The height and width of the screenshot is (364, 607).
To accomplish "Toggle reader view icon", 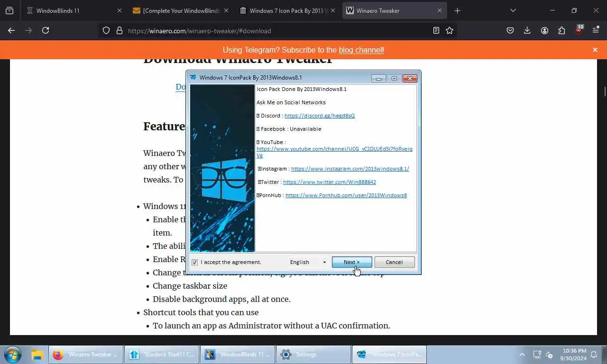I will (436, 30).
